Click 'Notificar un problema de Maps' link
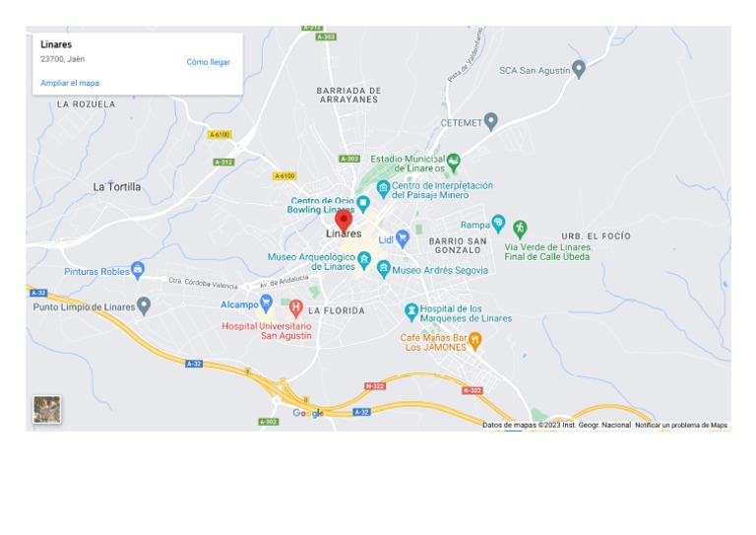The image size is (756, 535). coord(681,425)
